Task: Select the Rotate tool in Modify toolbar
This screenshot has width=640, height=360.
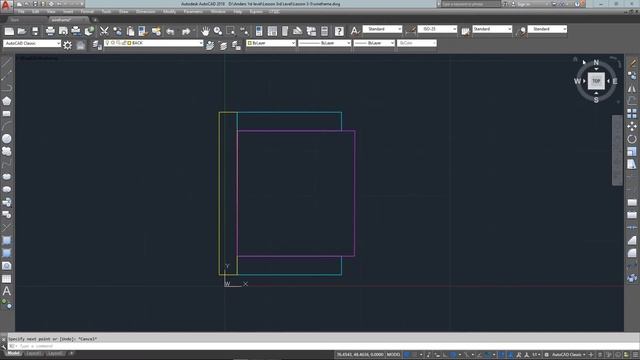Action: [632, 139]
